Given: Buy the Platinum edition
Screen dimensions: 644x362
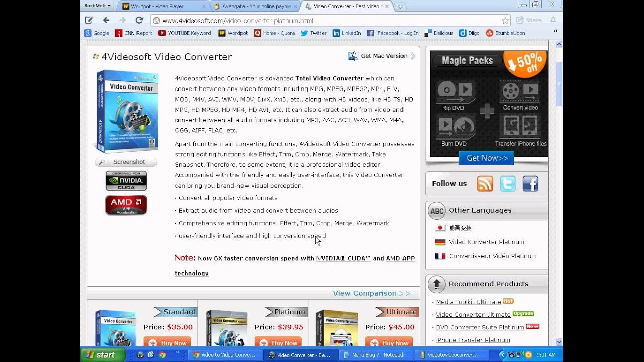Looking at the screenshot, I should coord(278,343).
